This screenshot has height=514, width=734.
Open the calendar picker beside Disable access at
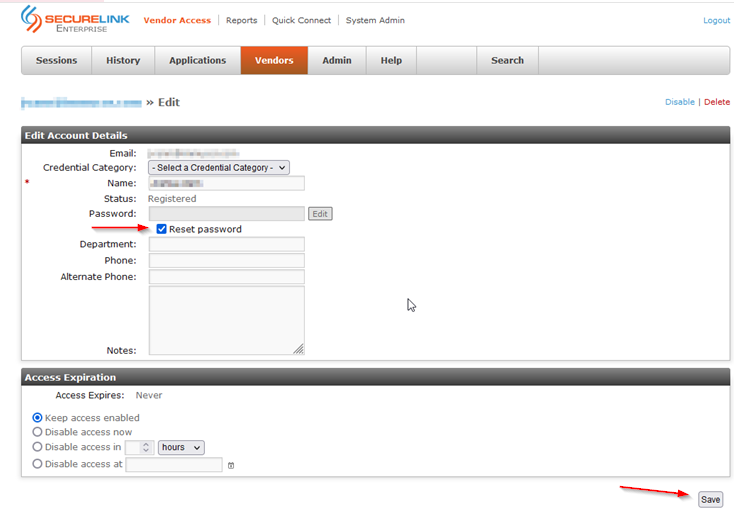(x=231, y=465)
